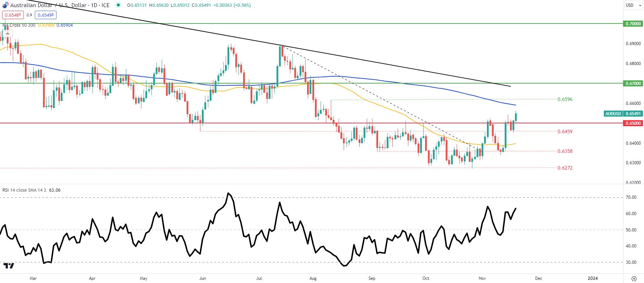
Task: Click the 0.63000 price axis label
Action: tap(633, 163)
